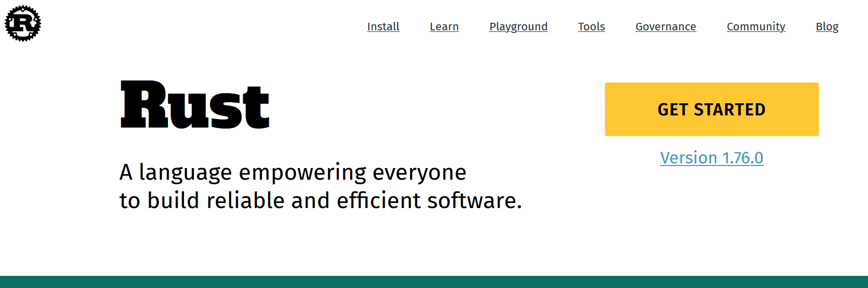Visit the Governance page

click(666, 27)
